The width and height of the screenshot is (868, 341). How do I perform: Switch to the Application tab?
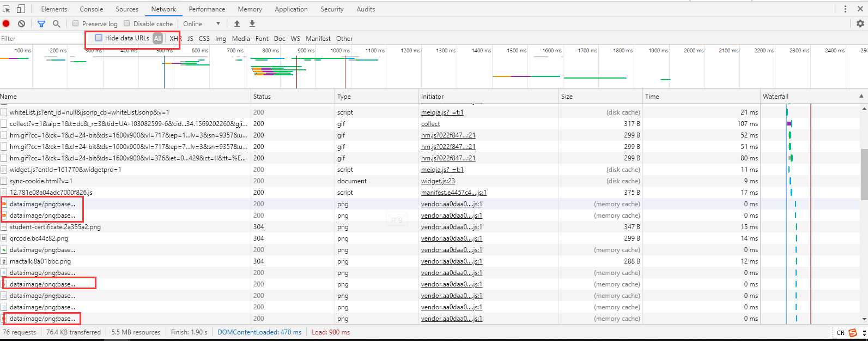(291, 9)
